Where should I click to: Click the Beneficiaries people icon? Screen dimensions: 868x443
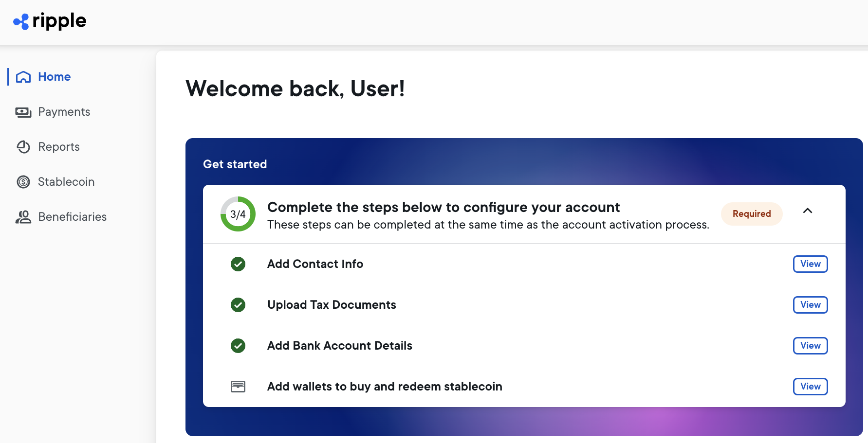(x=23, y=217)
